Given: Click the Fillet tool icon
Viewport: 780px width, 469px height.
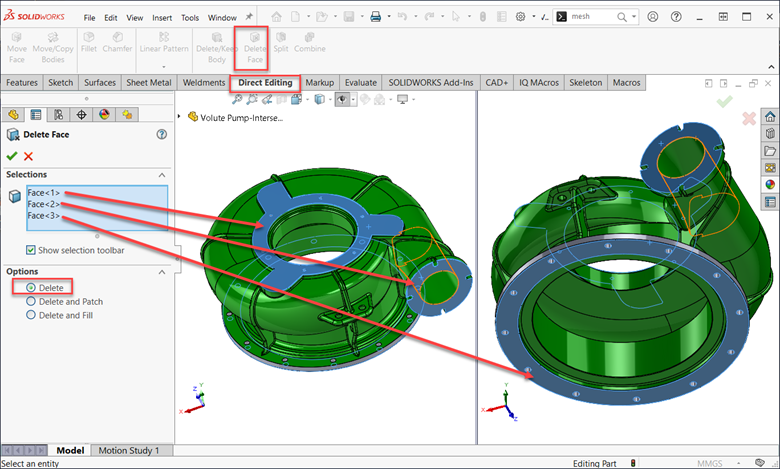Looking at the screenshot, I should pyautogui.click(x=89, y=37).
